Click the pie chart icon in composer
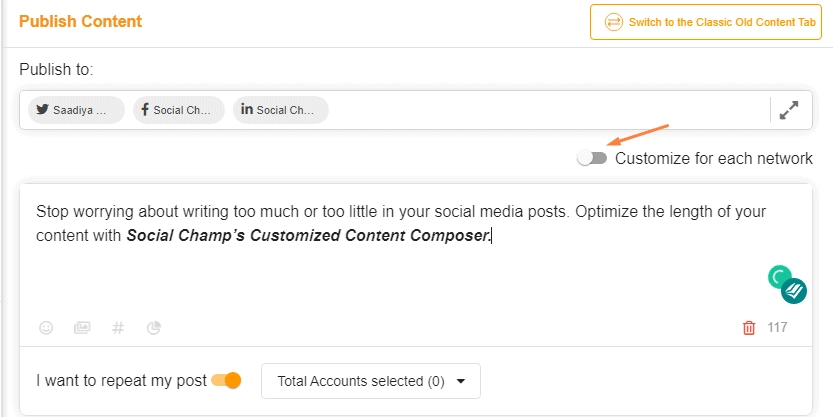The height and width of the screenshot is (417, 833). pyautogui.click(x=154, y=327)
